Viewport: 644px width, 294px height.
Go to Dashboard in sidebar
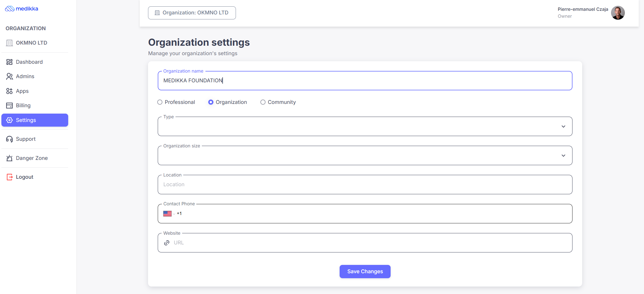coord(35,62)
